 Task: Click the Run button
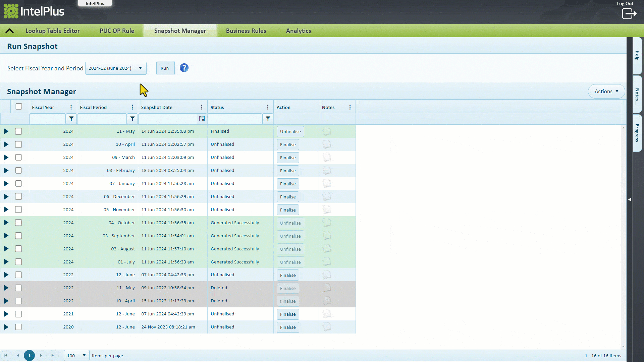click(165, 68)
